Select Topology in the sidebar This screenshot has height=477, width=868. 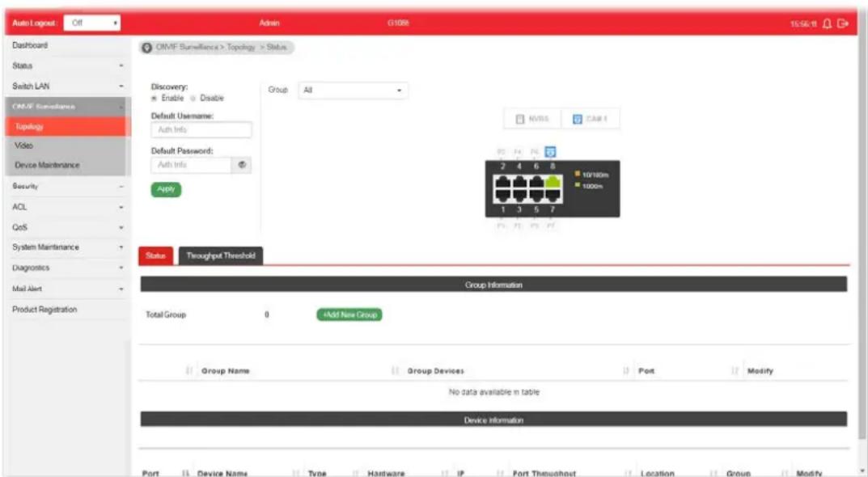point(67,127)
